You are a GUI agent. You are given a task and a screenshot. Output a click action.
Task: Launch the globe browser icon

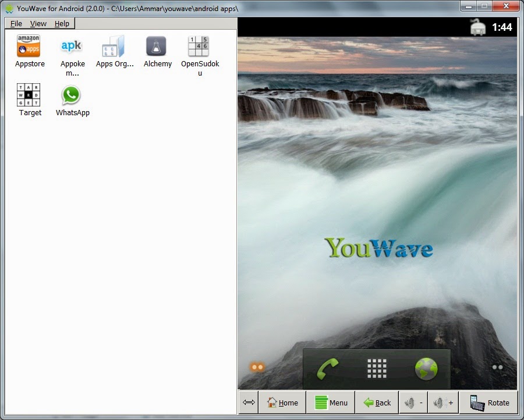click(x=426, y=369)
